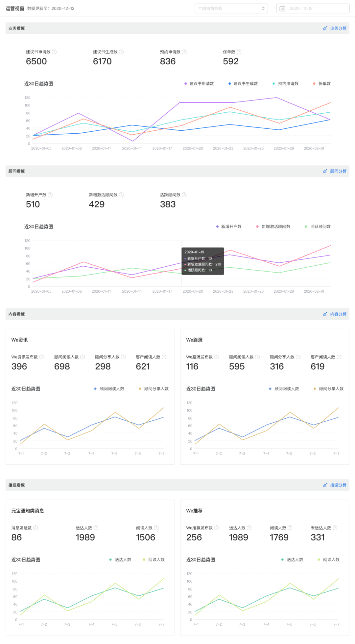355x644 pixels.
Task: Click the 运营视窗 page title
Action: (x=15, y=9)
